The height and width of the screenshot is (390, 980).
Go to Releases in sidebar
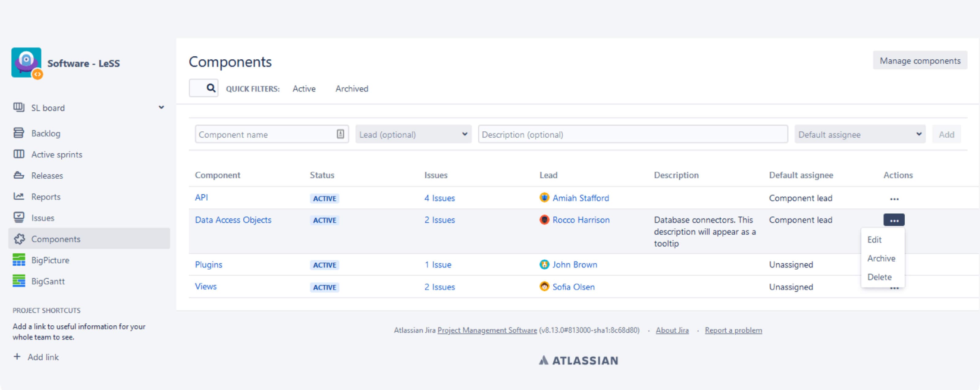47,176
